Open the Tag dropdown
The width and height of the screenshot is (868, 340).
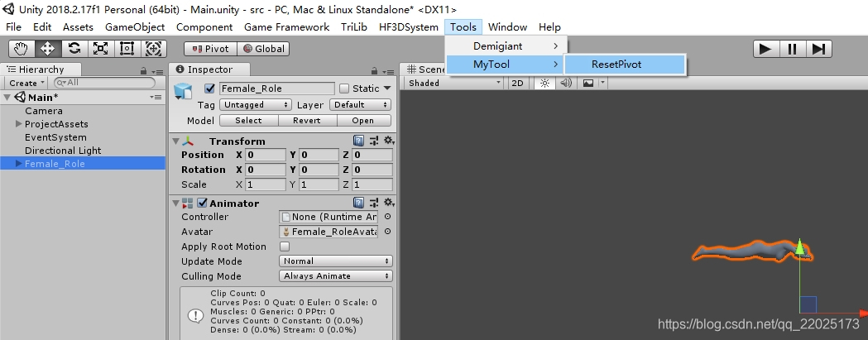coord(256,105)
